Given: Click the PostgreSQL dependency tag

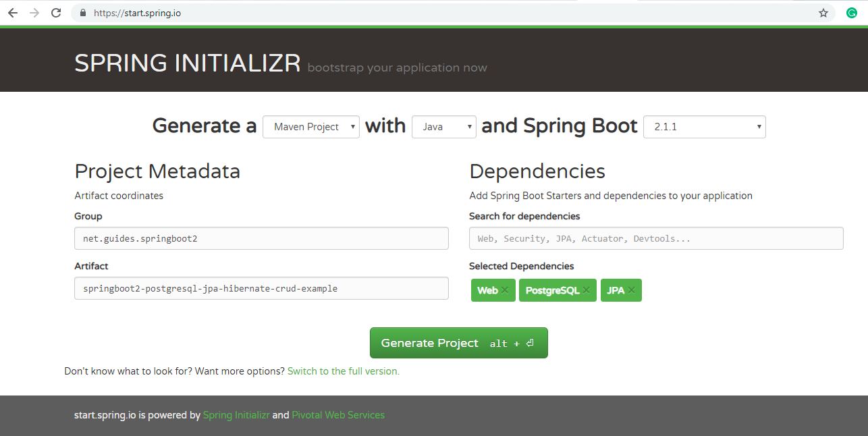Looking at the screenshot, I should pyautogui.click(x=558, y=290).
